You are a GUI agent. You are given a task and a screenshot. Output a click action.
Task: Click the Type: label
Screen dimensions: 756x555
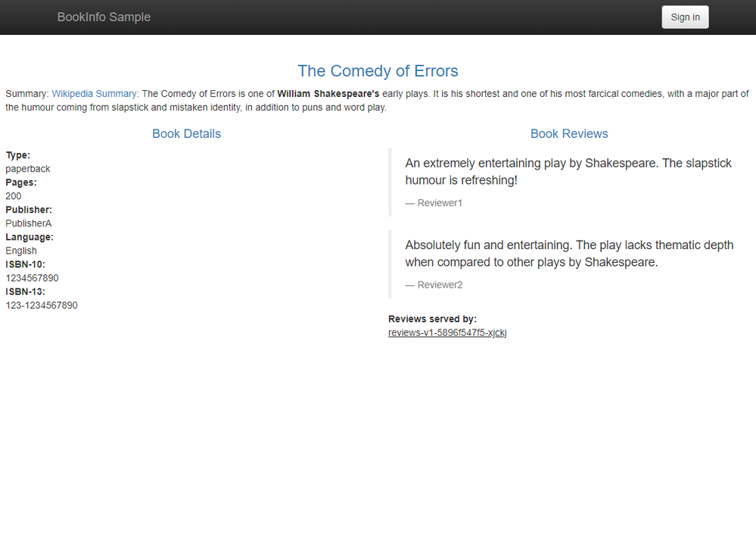point(18,155)
